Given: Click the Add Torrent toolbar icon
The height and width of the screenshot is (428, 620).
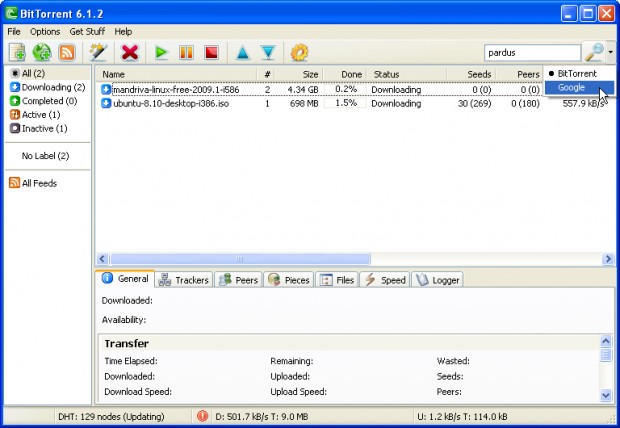Looking at the screenshot, I should (x=17, y=52).
